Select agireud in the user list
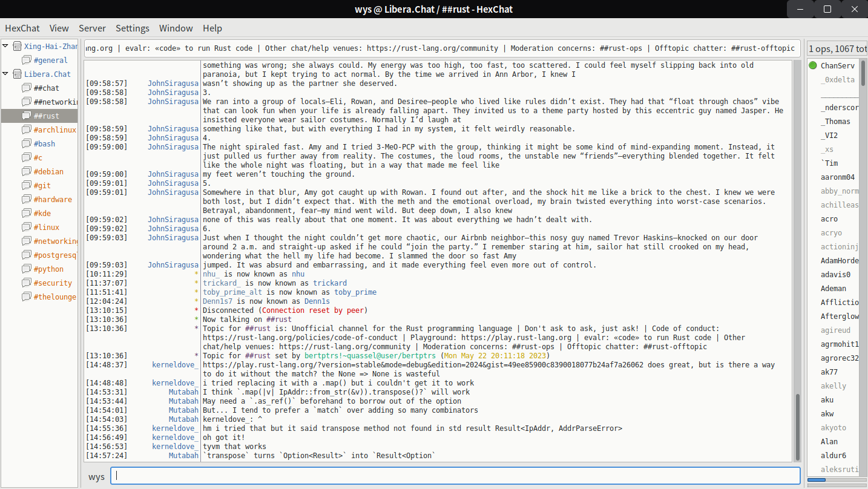This screenshot has height=489, width=868. (x=835, y=330)
